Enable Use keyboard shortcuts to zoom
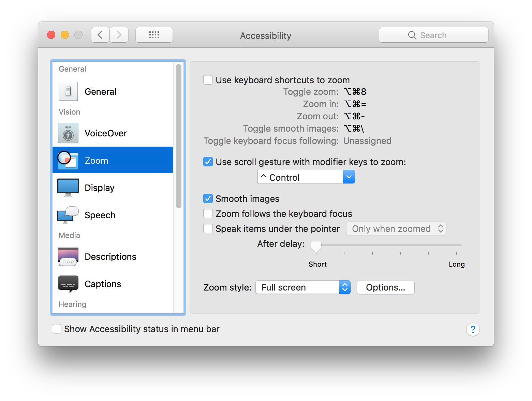532x401 pixels. click(208, 80)
